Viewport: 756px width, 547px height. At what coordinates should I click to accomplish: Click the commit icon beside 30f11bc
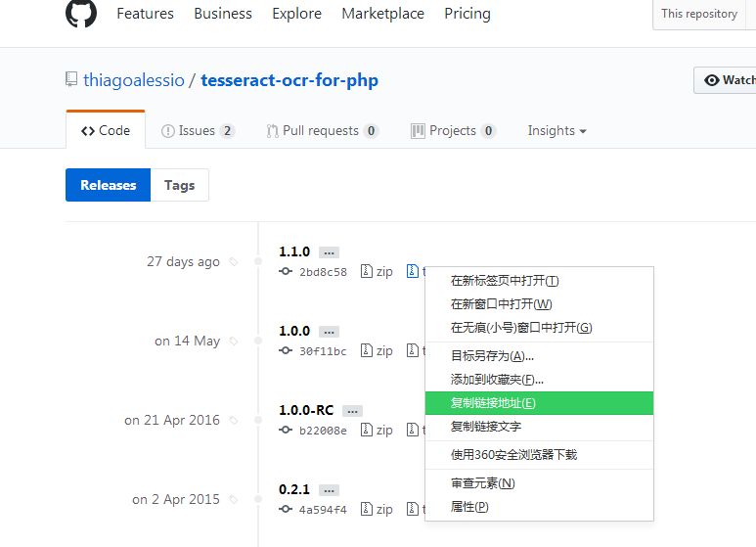point(286,350)
